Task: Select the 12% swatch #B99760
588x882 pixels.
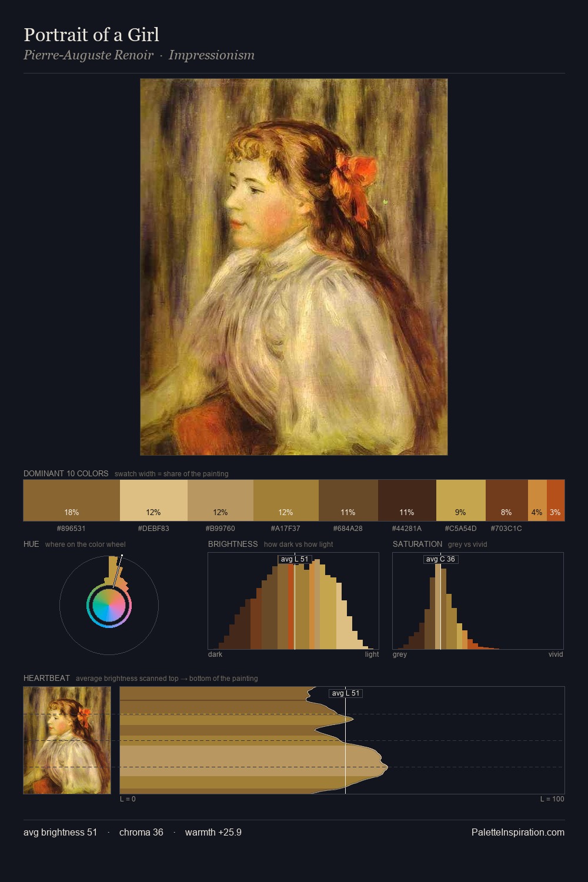Action: (x=220, y=500)
